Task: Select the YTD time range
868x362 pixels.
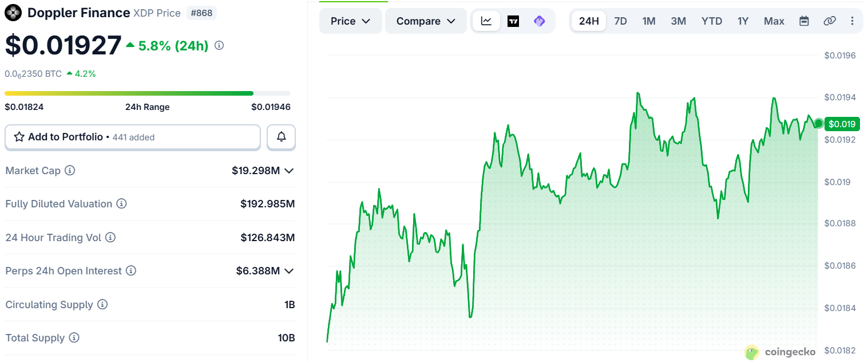Action: point(712,21)
